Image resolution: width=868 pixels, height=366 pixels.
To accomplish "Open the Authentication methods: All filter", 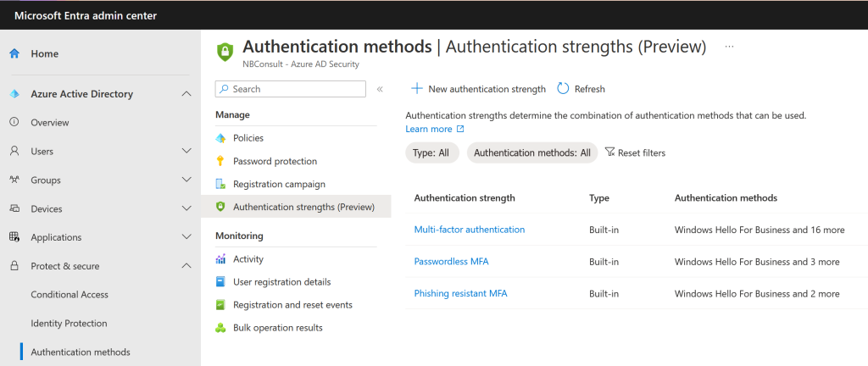I will point(532,152).
